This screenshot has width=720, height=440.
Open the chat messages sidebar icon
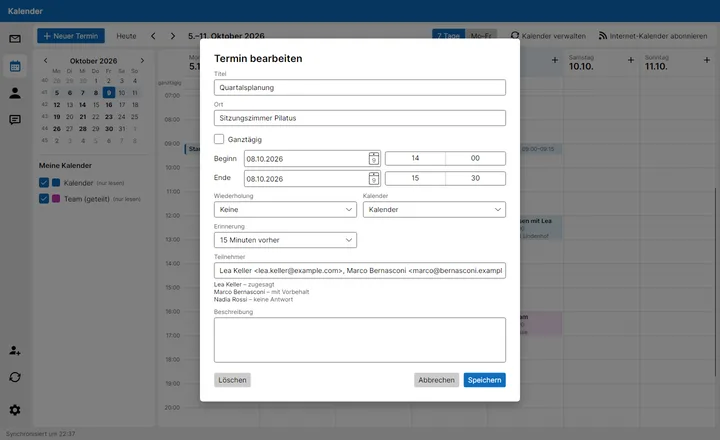[15, 120]
